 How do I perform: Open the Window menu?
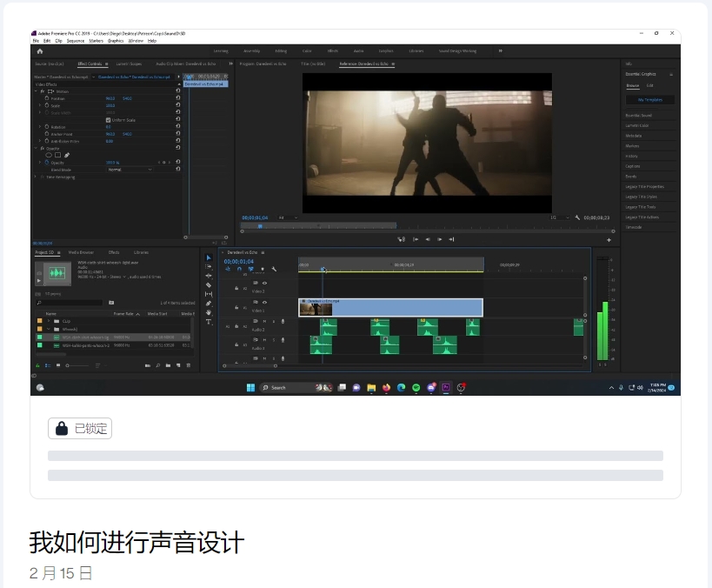(x=136, y=41)
